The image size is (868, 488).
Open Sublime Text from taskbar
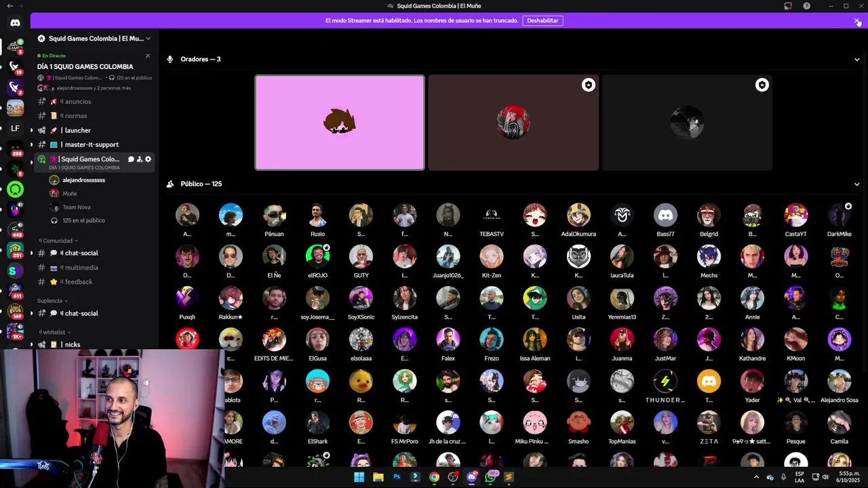coord(509,477)
